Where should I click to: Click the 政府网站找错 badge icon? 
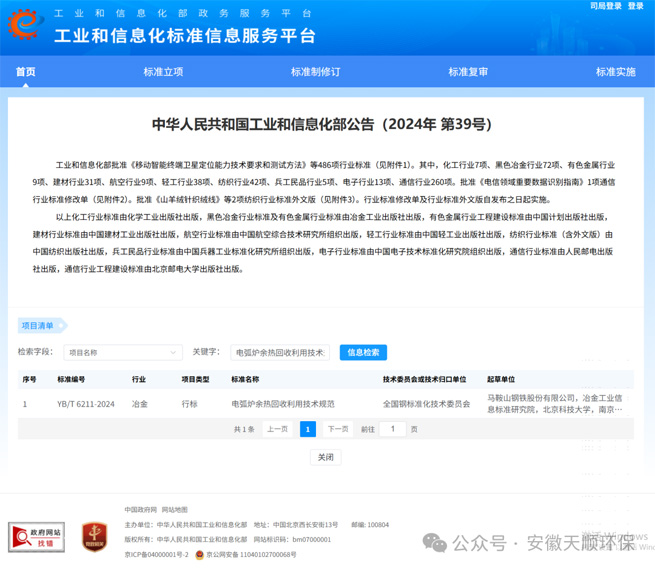[x=36, y=537]
